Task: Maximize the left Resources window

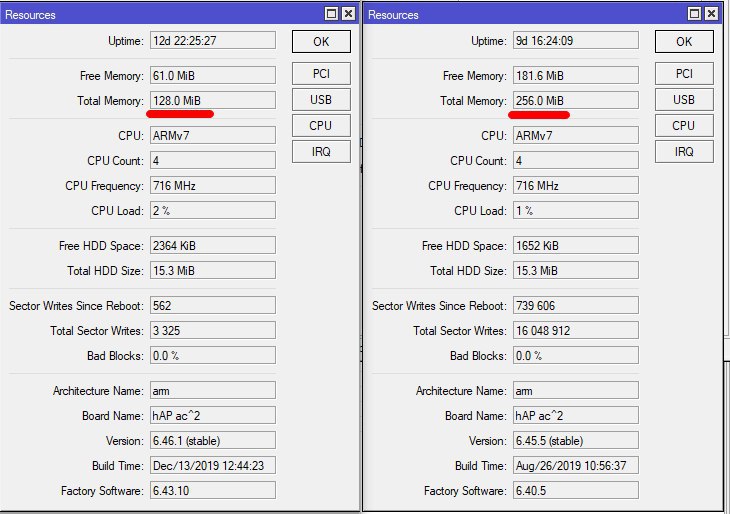Action: pos(331,14)
